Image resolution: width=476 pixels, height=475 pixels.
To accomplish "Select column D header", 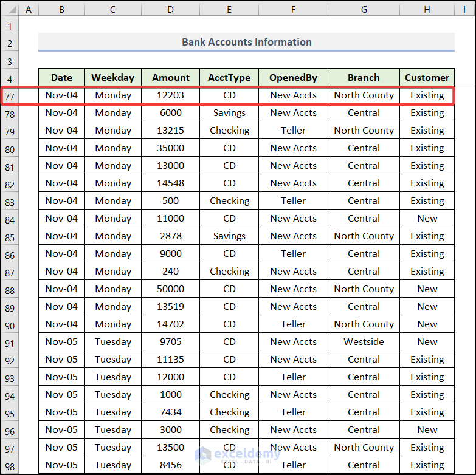I will tap(171, 9).
